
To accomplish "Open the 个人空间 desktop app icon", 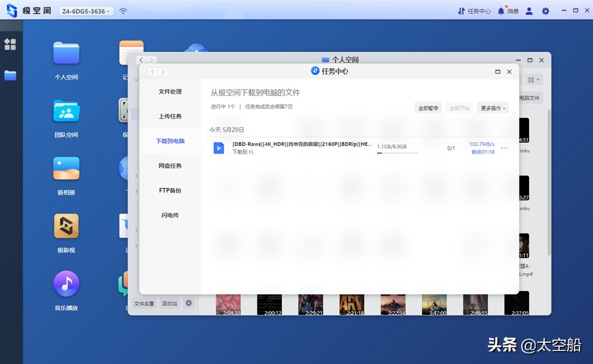I will click(x=66, y=53).
